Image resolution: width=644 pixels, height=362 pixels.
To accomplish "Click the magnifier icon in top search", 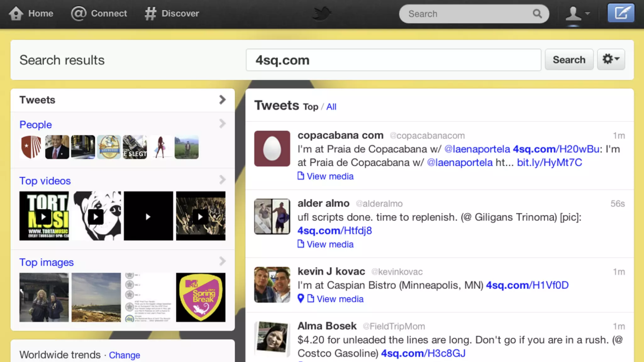I will pos(537,14).
